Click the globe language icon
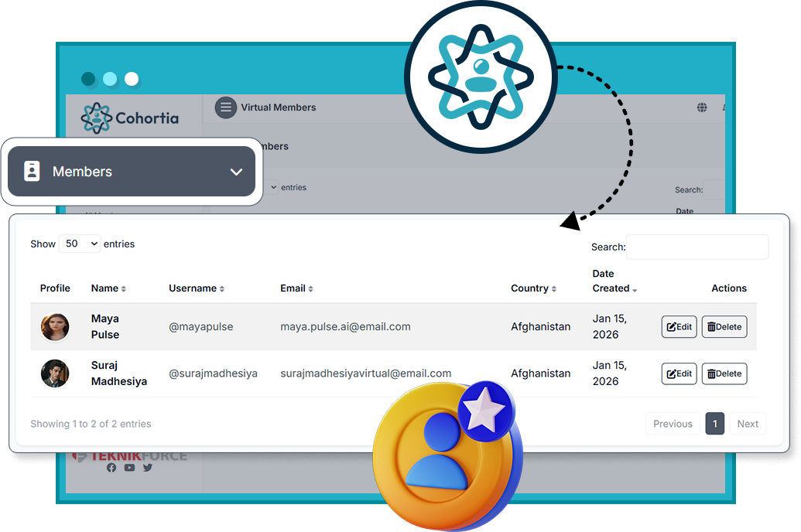801x532 pixels. tap(702, 107)
